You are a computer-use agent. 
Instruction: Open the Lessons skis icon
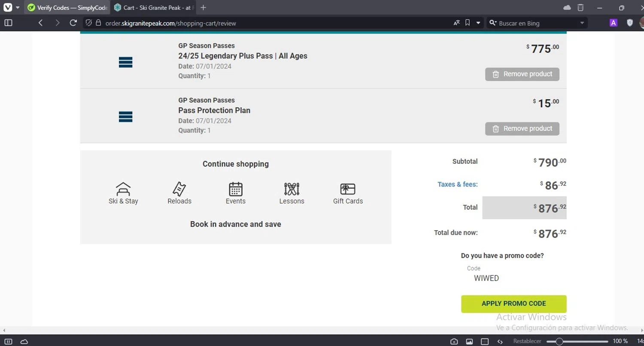[292, 189]
